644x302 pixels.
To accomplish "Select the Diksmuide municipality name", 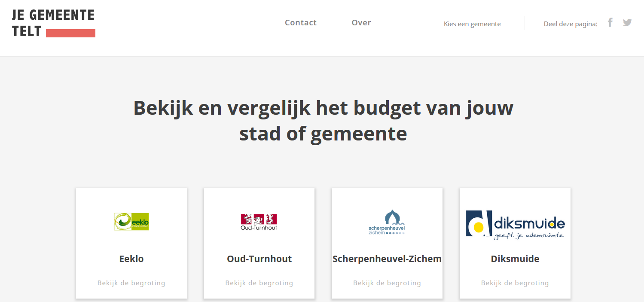I will tap(515, 259).
